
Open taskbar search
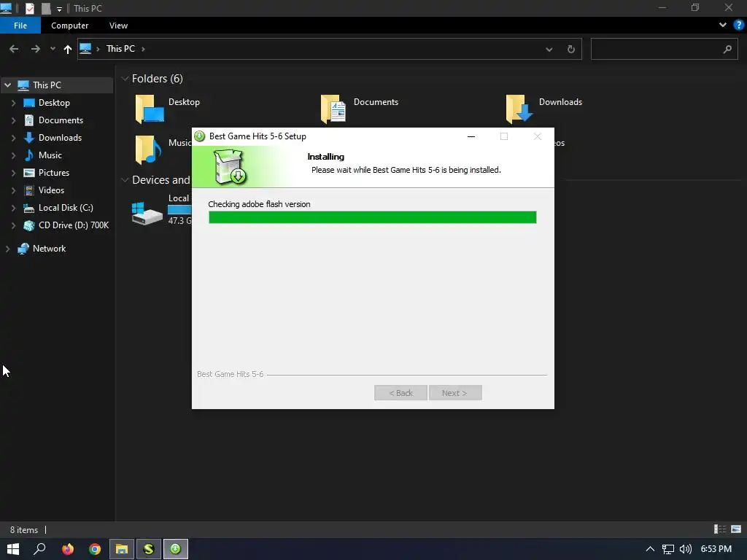point(40,549)
